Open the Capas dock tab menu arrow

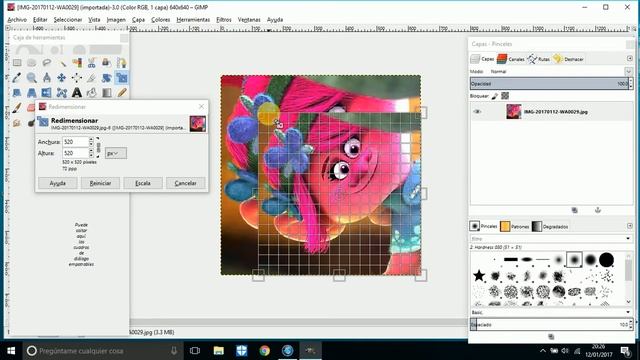(629, 59)
